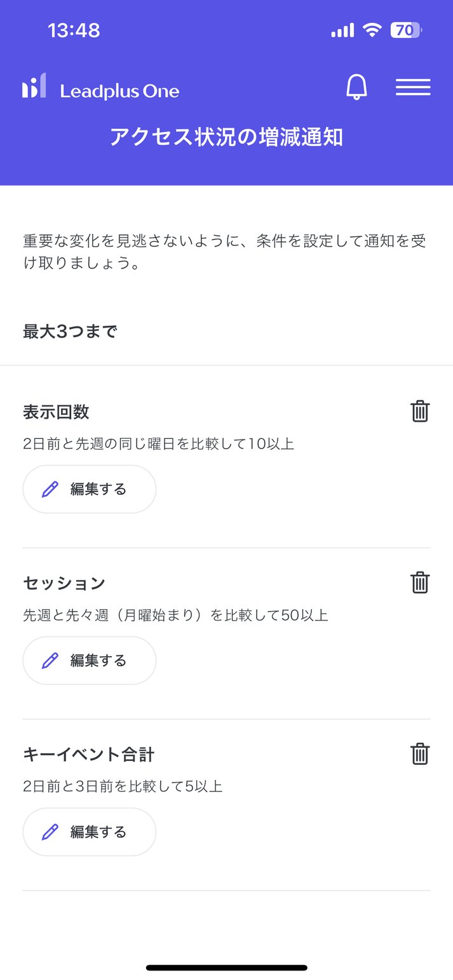
Task: Tap the home indicator bar at bottom
Action: [x=226, y=967]
